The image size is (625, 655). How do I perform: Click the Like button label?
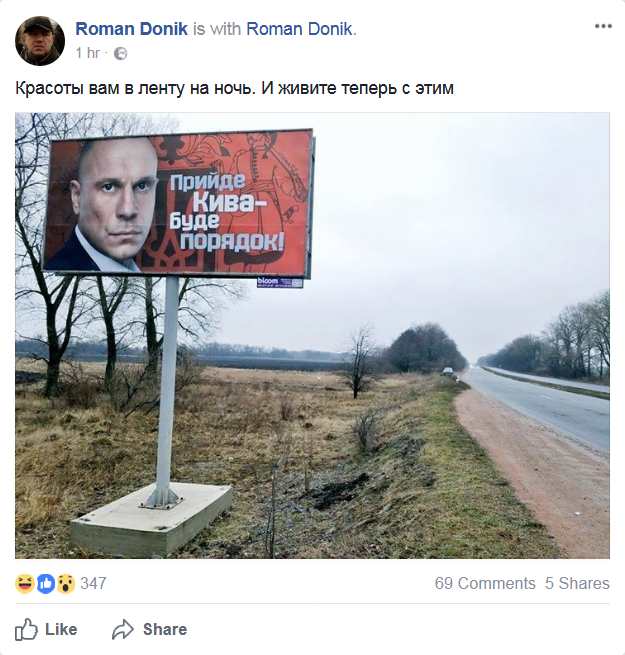tap(61, 629)
